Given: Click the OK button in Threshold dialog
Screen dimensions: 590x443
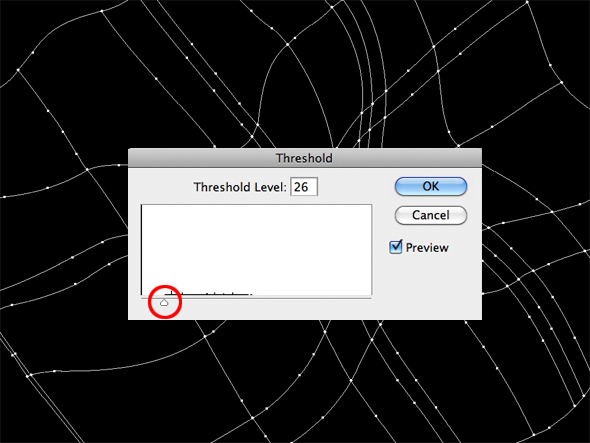Looking at the screenshot, I should [431, 186].
